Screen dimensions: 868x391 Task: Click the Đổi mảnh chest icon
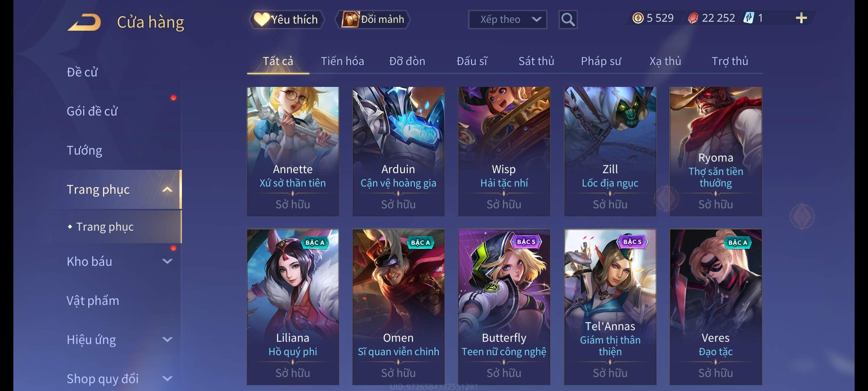tap(350, 19)
